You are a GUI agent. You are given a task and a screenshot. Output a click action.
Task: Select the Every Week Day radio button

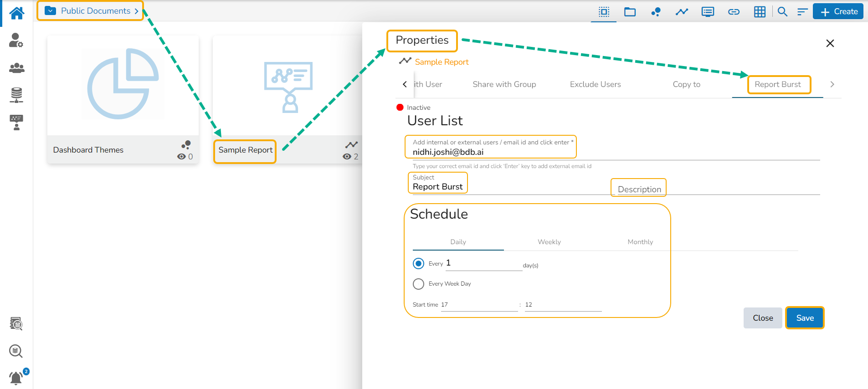click(x=418, y=284)
